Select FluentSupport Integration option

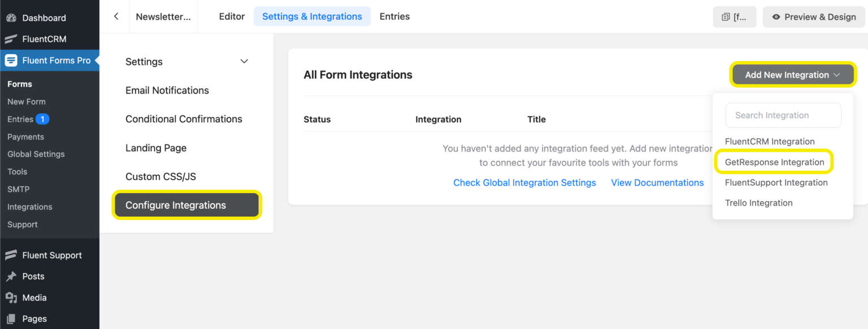tap(776, 182)
